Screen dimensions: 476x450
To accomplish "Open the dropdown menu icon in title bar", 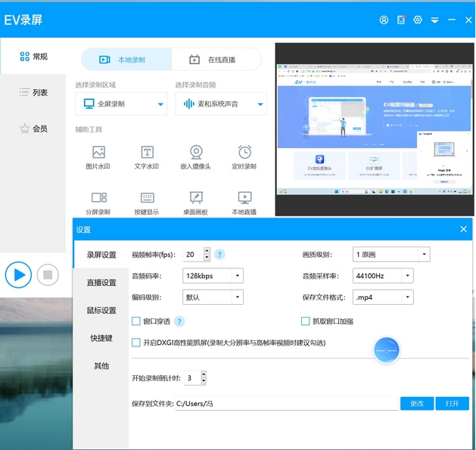I will (434, 20).
